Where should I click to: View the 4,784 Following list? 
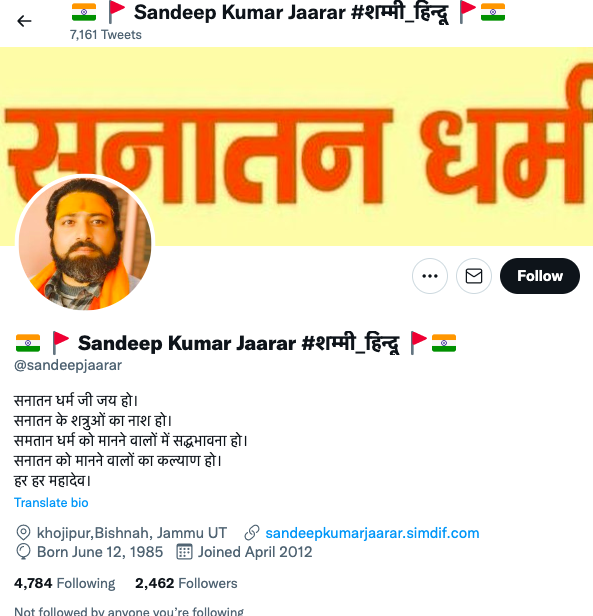point(64,583)
